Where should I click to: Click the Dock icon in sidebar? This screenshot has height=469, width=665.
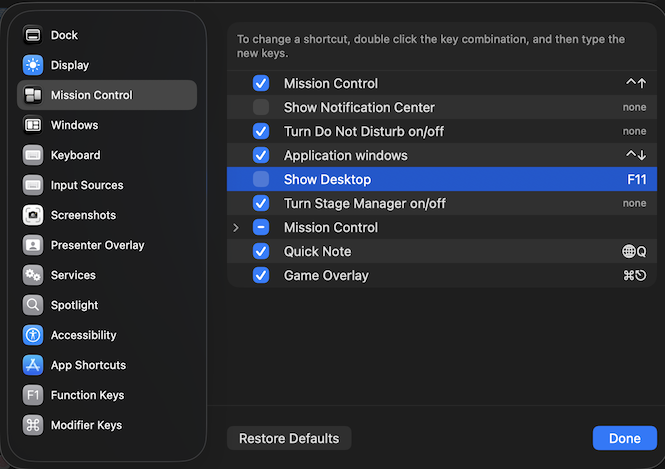point(33,35)
